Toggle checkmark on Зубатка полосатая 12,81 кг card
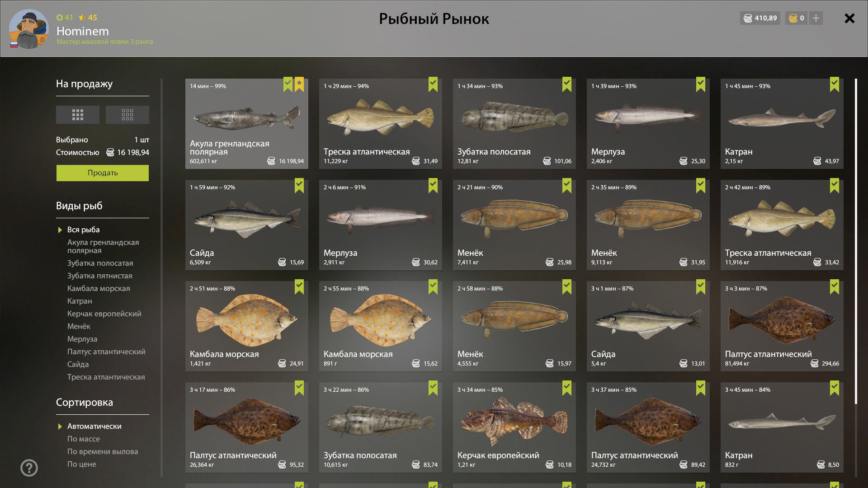The height and width of the screenshot is (488, 868). [x=567, y=84]
